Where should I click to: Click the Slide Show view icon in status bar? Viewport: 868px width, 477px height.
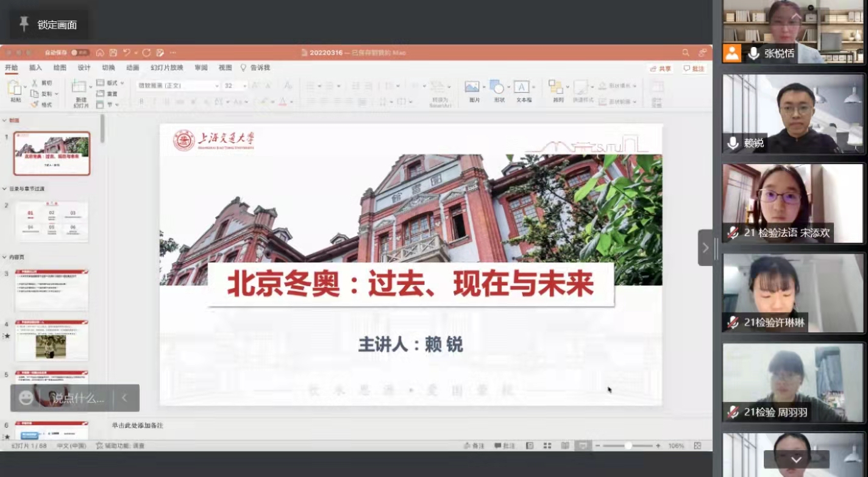pyautogui.click(x=583, y=446)
